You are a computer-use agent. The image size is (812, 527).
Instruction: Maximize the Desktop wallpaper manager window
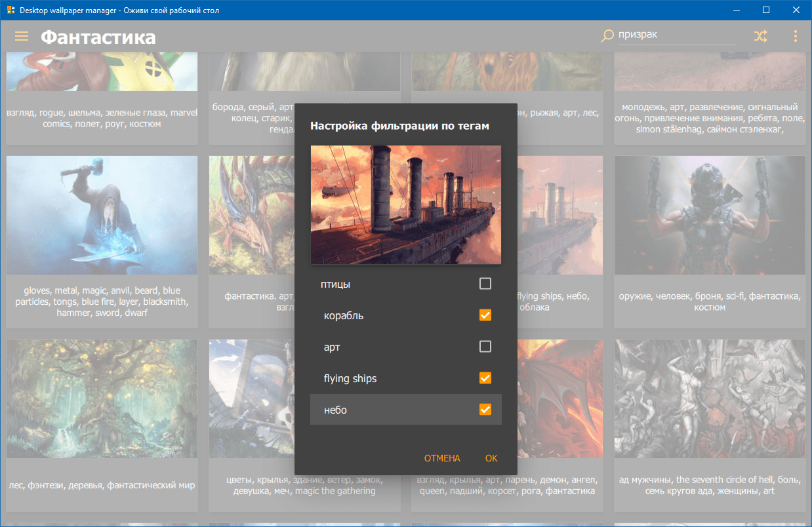(x=766, y=10)
